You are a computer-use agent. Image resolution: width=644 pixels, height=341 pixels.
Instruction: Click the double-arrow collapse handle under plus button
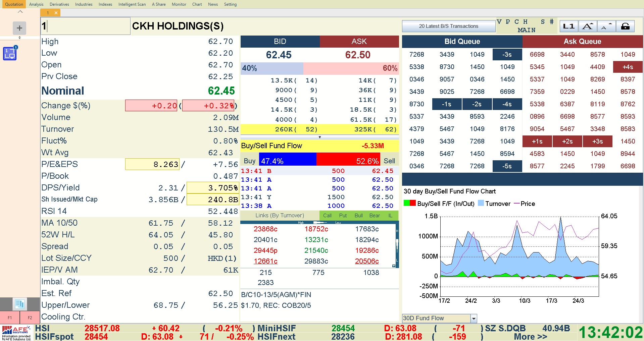[19, 38]
